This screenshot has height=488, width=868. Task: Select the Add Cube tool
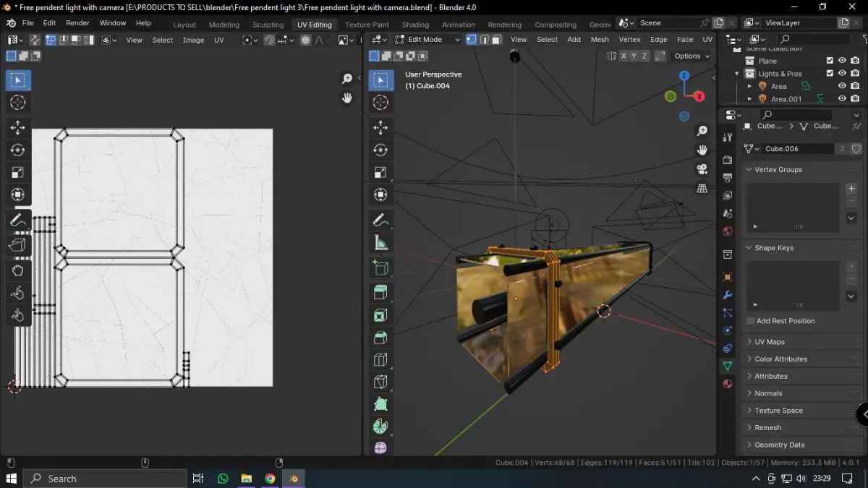click(x=381, y=267)
